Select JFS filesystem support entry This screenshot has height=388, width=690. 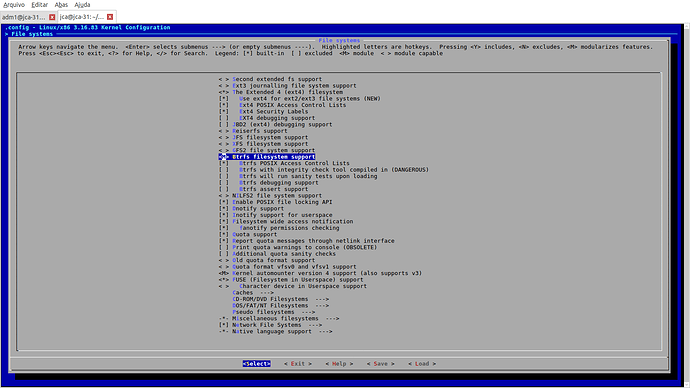point(264,137)
